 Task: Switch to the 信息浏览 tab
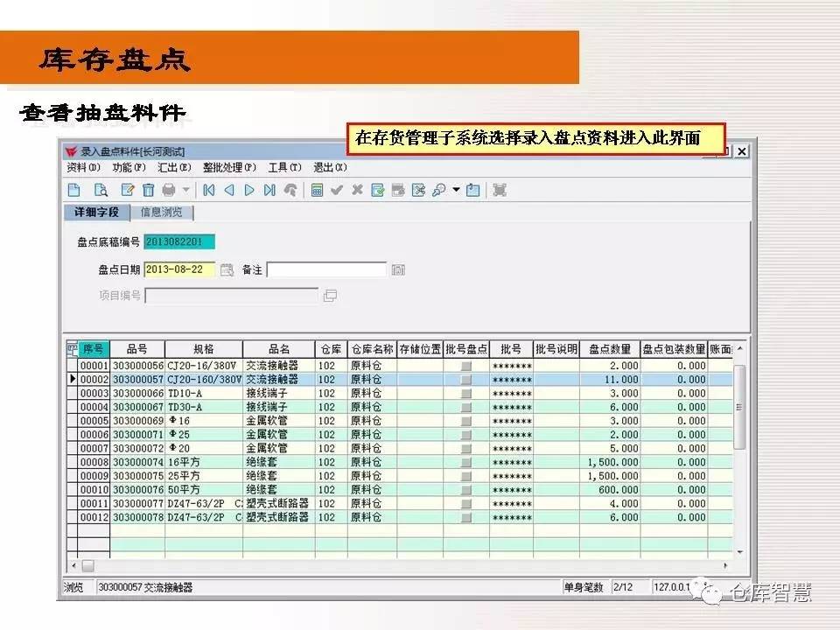point(162,212)
